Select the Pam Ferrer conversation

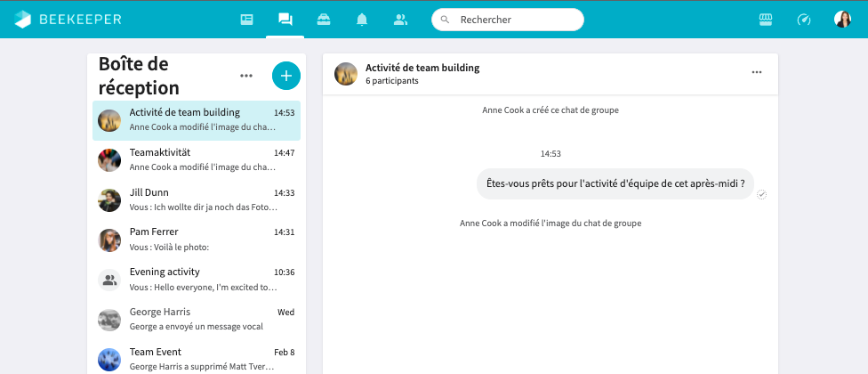click(197, 239)
